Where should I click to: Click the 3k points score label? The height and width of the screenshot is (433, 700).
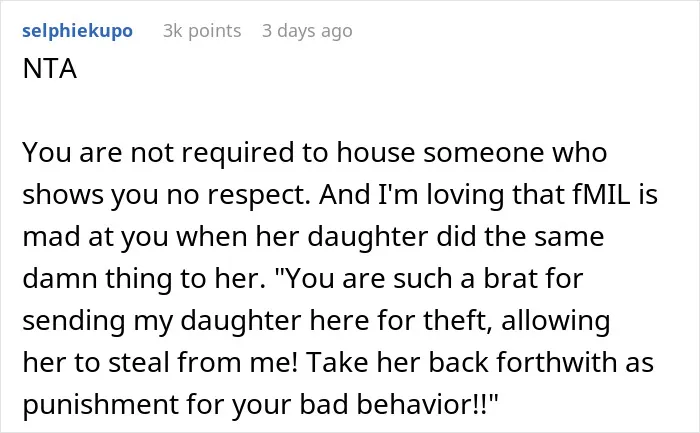coord(202,31)
